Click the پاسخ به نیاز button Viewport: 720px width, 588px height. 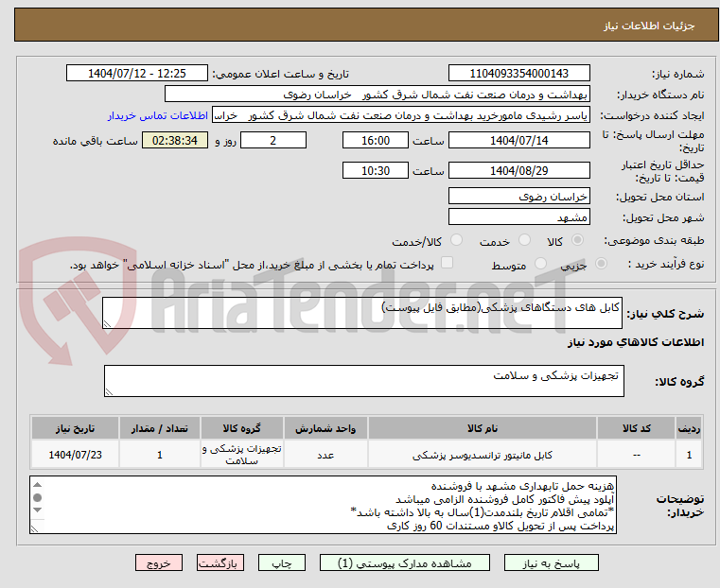tap(551, 562)
